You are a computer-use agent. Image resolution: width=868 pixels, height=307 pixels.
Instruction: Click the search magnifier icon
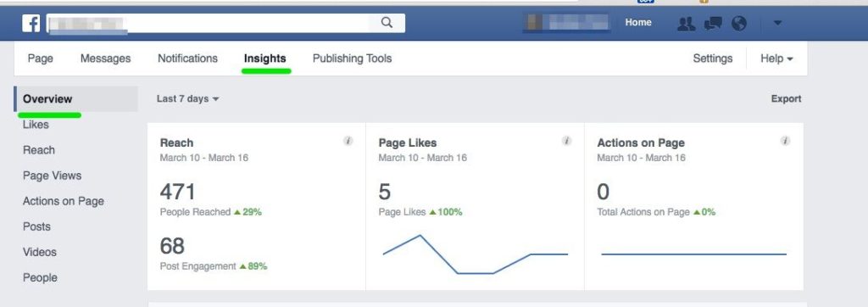click(387, 23)
